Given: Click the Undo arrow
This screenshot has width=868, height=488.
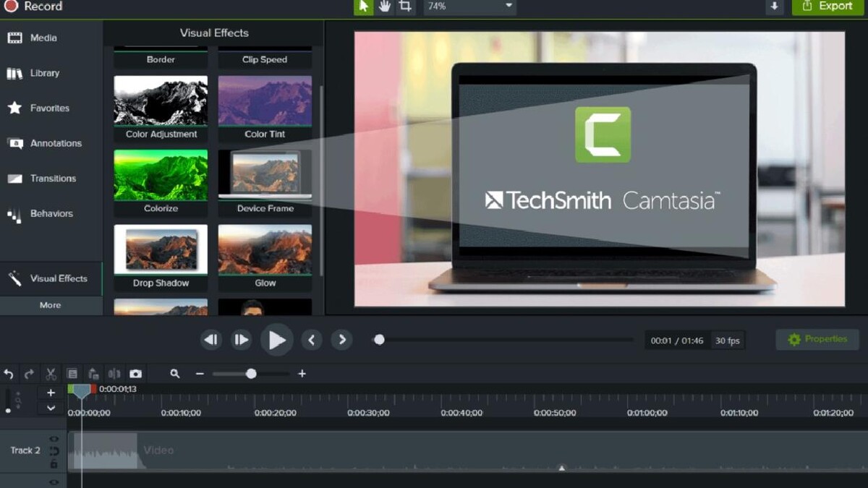Looking at the screenshot, I should (9, 374).
